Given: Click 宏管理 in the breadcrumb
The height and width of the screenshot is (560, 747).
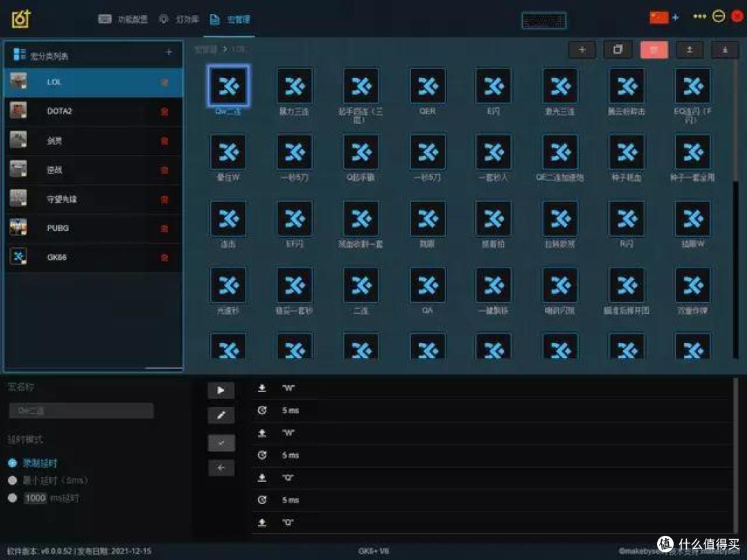Looking at the screenshot, I should pyautogui.click(x=206, y=49).
